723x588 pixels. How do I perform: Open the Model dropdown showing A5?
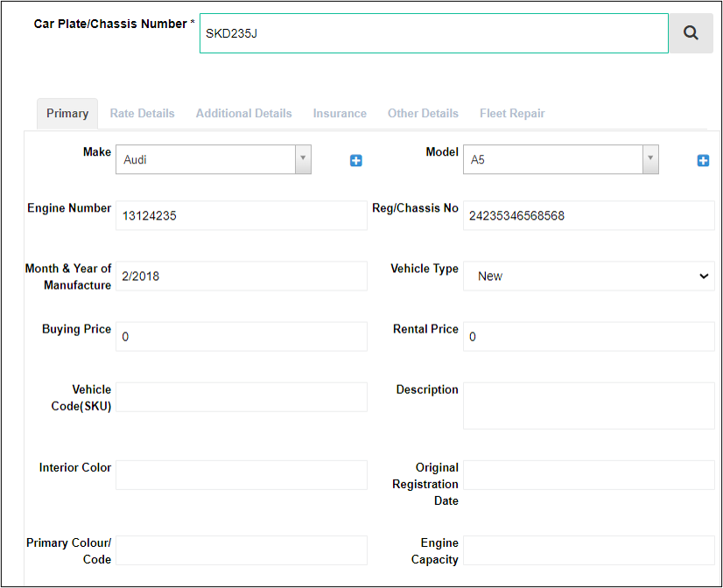561,159
